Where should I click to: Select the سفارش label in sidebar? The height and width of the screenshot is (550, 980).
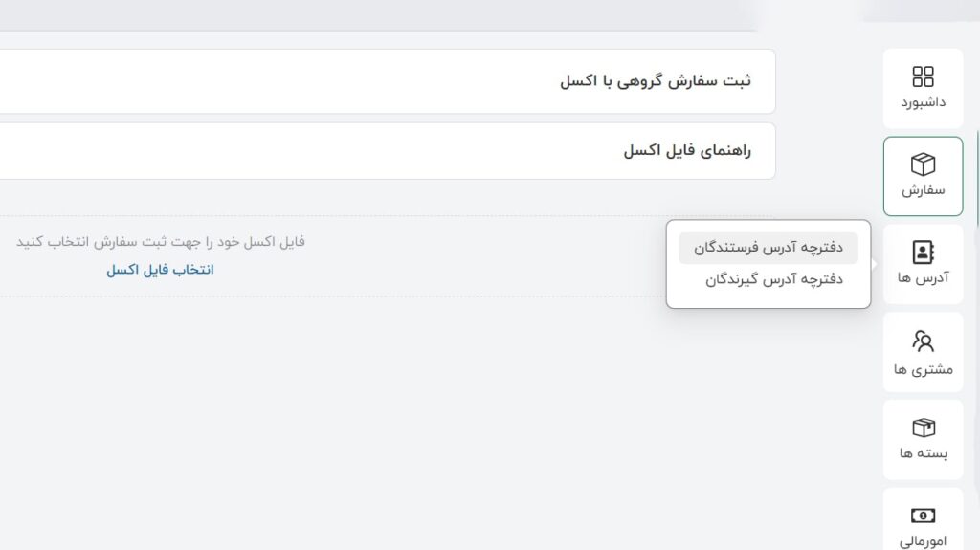click(923, 189)
